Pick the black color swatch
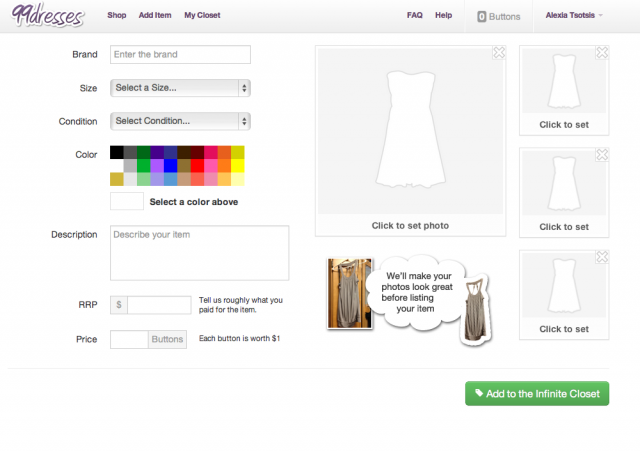This screenshot has width=640, height=451. pyautogui.click(x=117, y=152)
